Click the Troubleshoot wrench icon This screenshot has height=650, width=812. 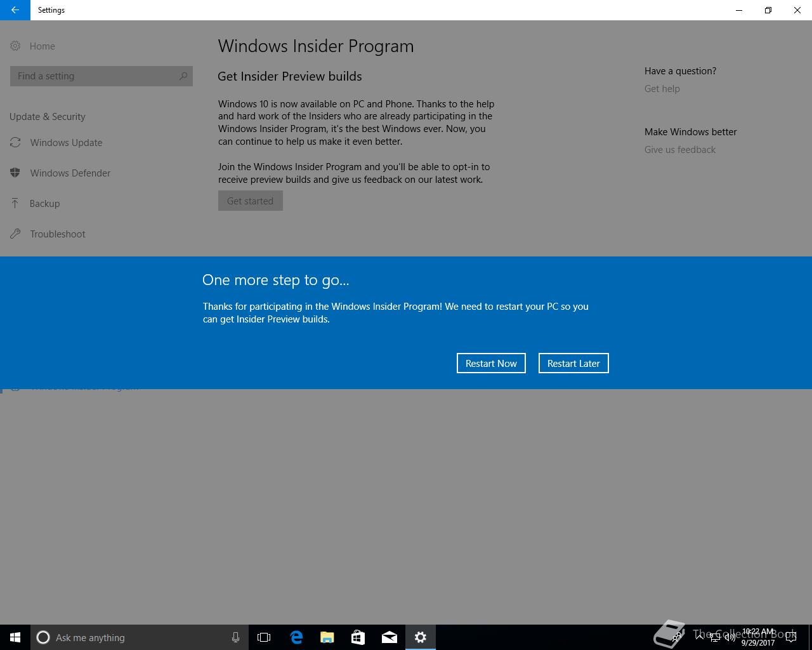click(15, 234)
